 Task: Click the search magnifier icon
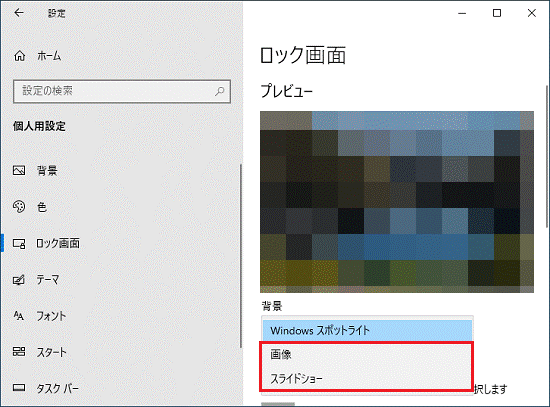(x=220, y=91)
